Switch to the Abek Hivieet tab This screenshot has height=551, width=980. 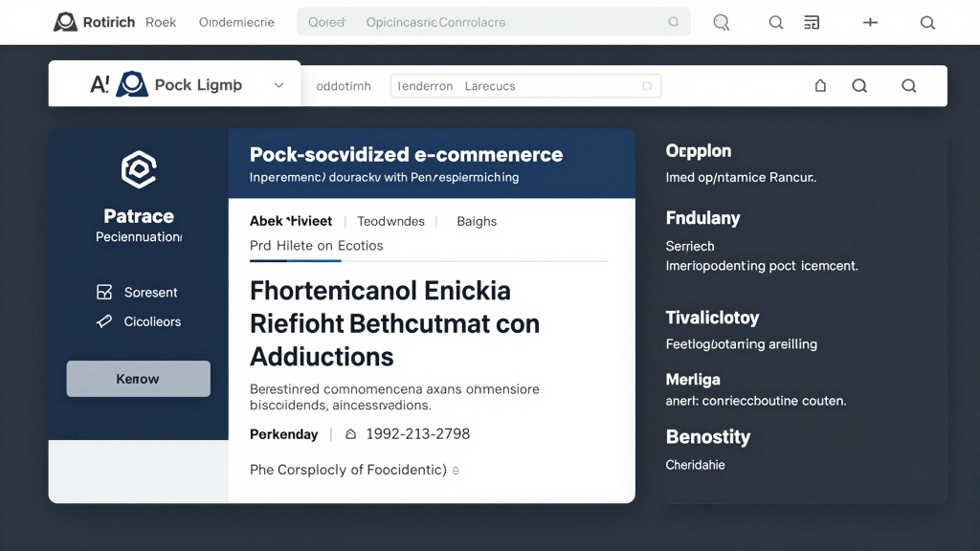(293, 221)
